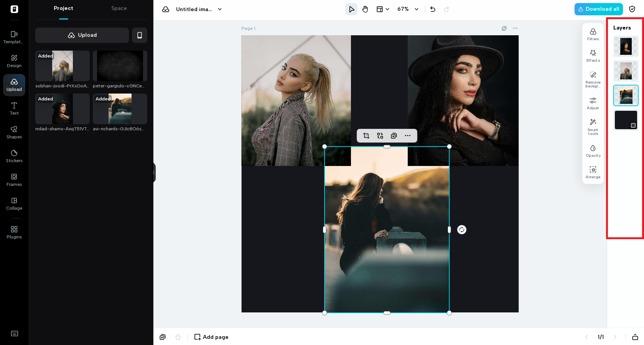Undo the last action
The image size is (644, 345).
(433, 9)
